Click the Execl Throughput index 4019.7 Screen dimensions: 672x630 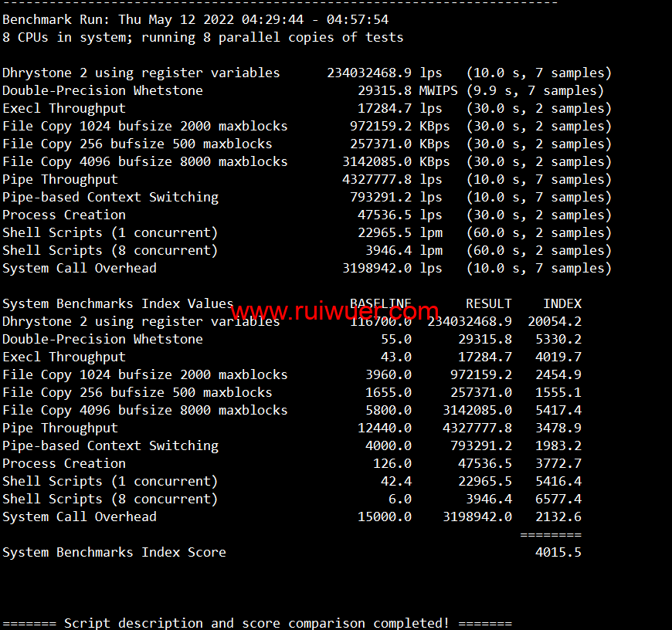click(558, 357)
